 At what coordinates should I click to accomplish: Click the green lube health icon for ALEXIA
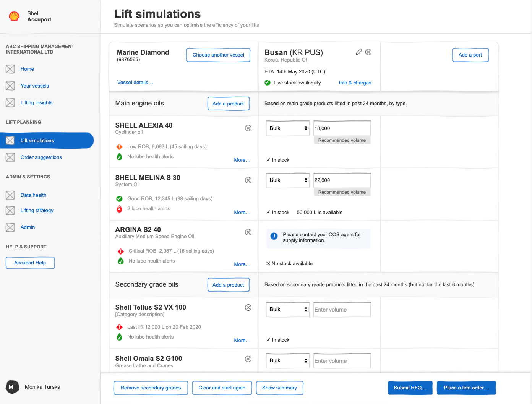tap(120, 157)
